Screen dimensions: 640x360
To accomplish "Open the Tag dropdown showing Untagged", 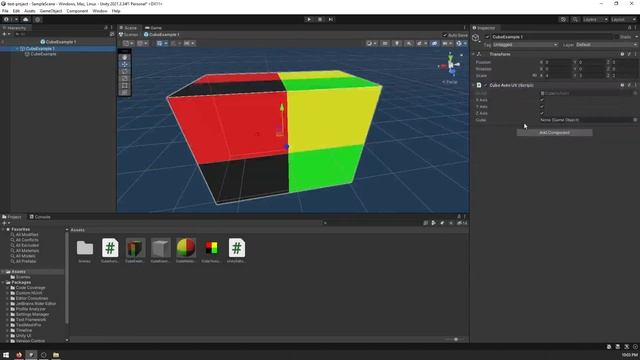I will [x=525, y=44].
